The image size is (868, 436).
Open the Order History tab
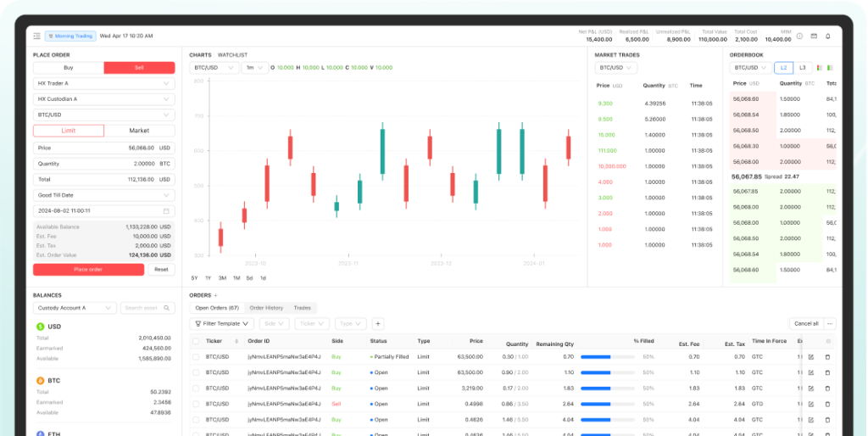click(266, 308)
